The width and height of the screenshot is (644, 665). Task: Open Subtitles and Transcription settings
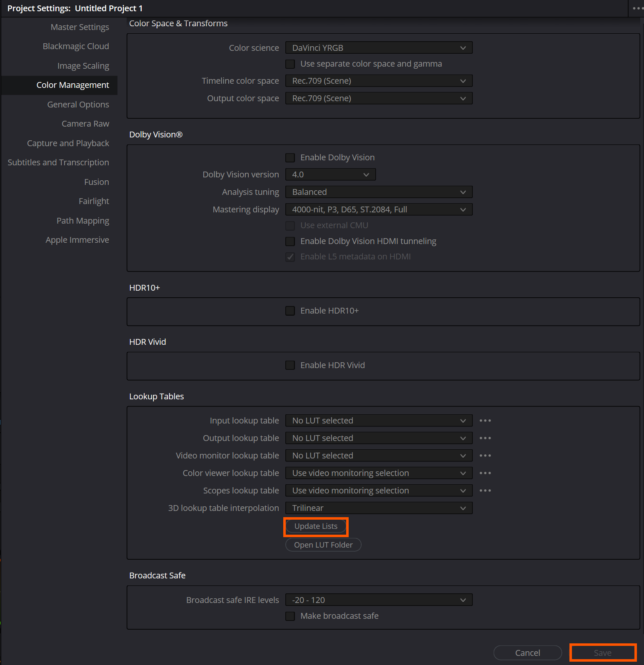[59, 162]
